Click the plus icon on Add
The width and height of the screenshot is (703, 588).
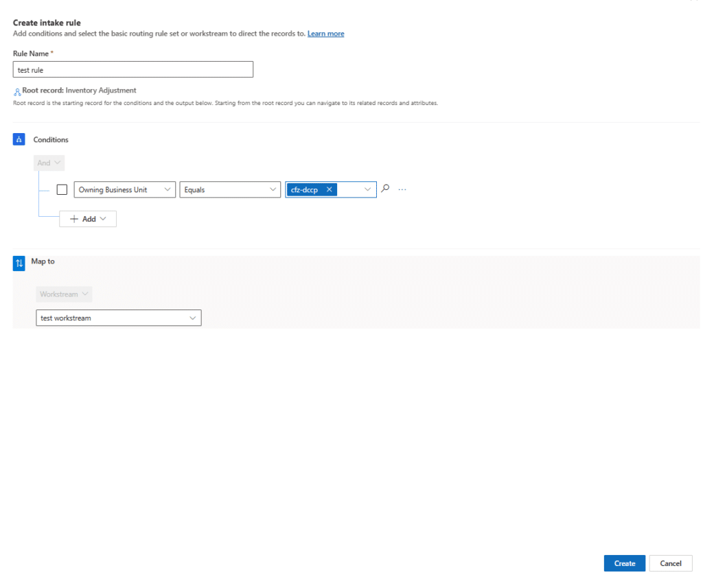point(74,219)
